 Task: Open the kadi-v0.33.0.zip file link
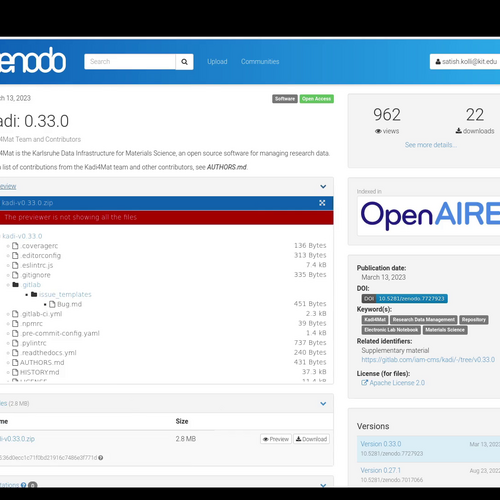coord(17,439)
